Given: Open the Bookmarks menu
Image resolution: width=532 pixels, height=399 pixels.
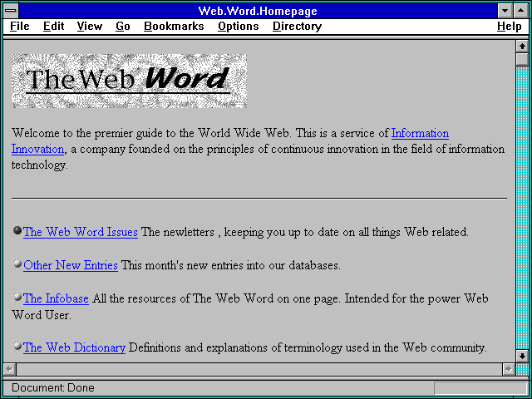Looking at the screenshot, I should (x=174, y=26).
